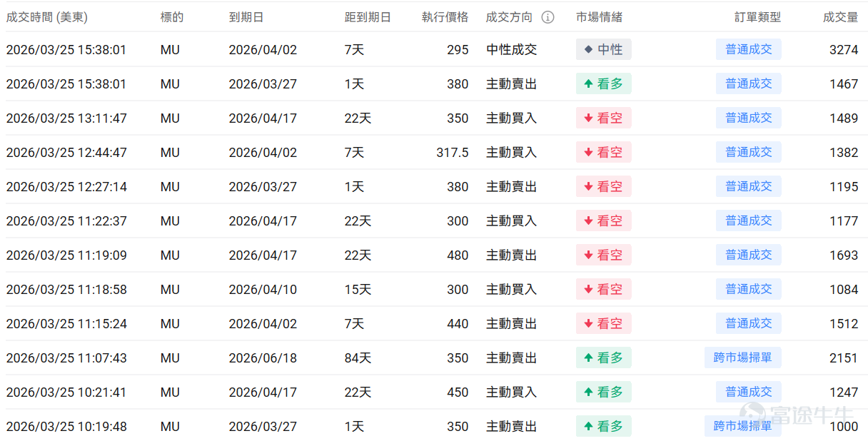Click 普通成交 tag in the volume 1195 row
The height and width of the screenshot is (441, 868).
tap(749, 186)
